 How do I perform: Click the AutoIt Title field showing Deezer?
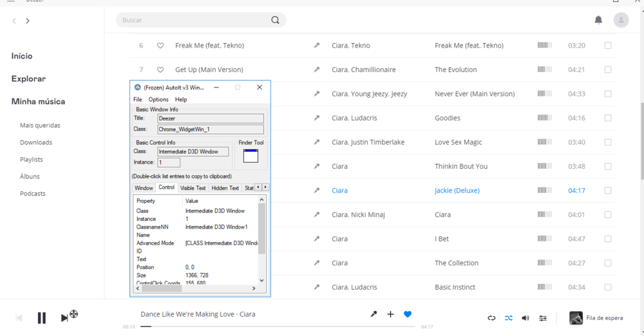[x=211, y=118]
